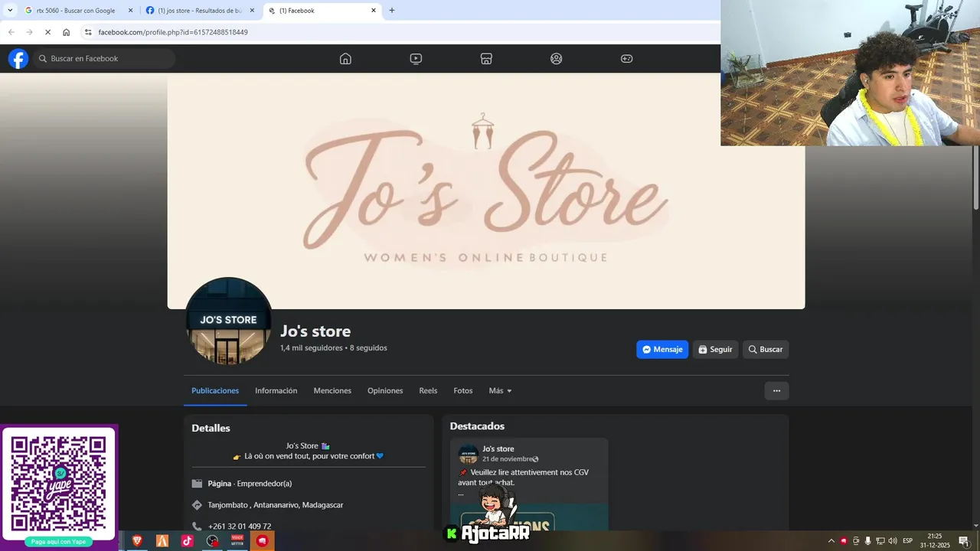Screen dimensions: 980x551
Task: Click the Buscar button on the profile
Action: pos(766,350)
